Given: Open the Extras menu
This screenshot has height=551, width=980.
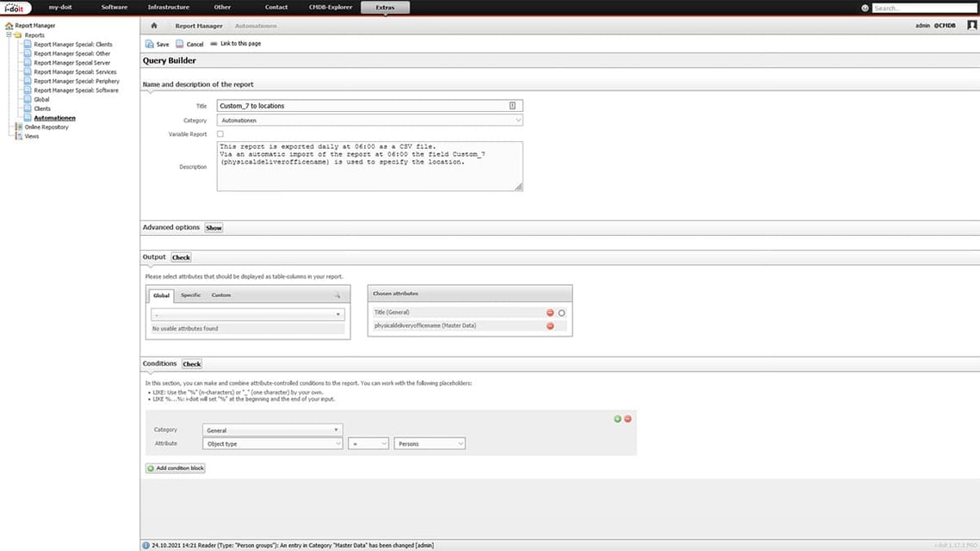Looking at the screenshot, I should click(385, 8).
